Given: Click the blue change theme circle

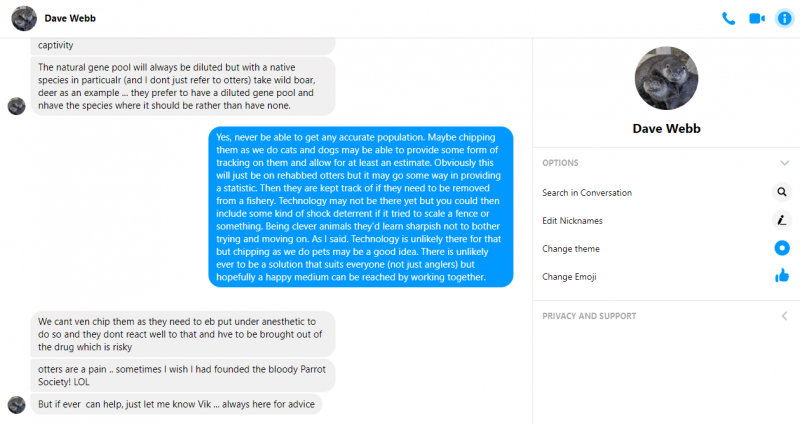Looking at the screenshot, I should click(782, 248).
